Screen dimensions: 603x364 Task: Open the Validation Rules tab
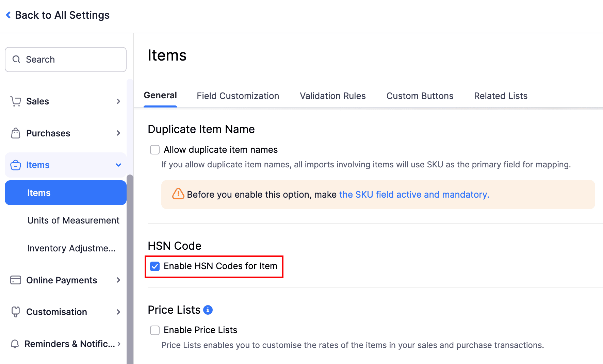[x=332, y=96]
